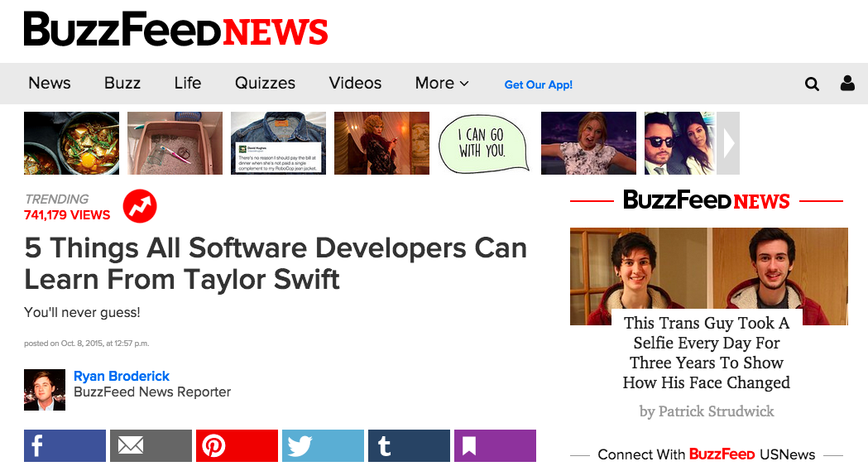
Task: Open the denim jacket tweet thumbnail
Action: (279, 143)
